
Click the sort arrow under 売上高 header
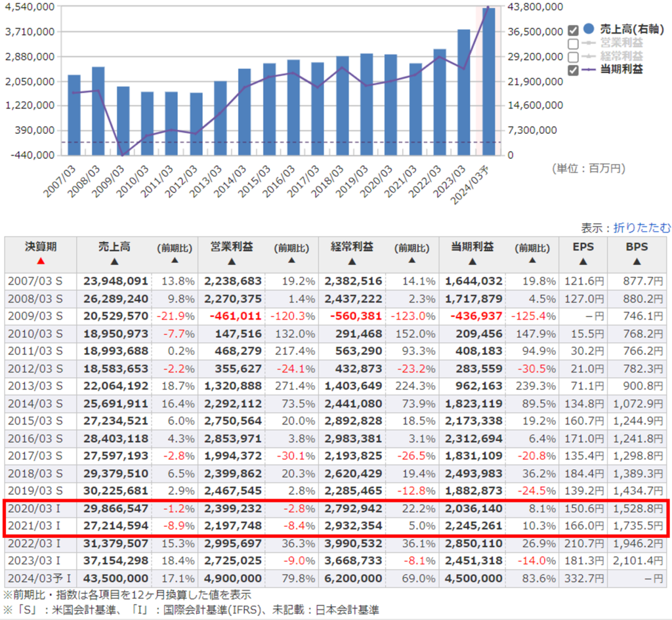pos(114,261)
